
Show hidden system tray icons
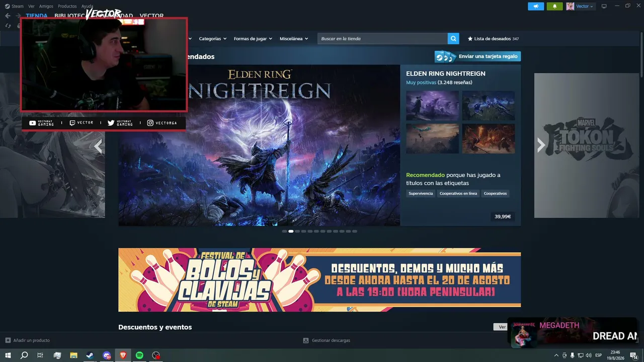(x=556, y=355)
